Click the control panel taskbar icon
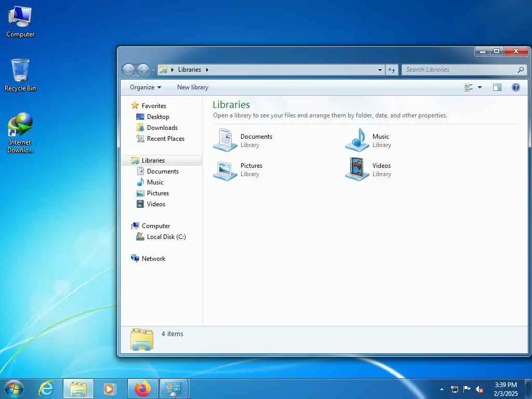Viewport: 532px width, 399px height. click(174, 389)
